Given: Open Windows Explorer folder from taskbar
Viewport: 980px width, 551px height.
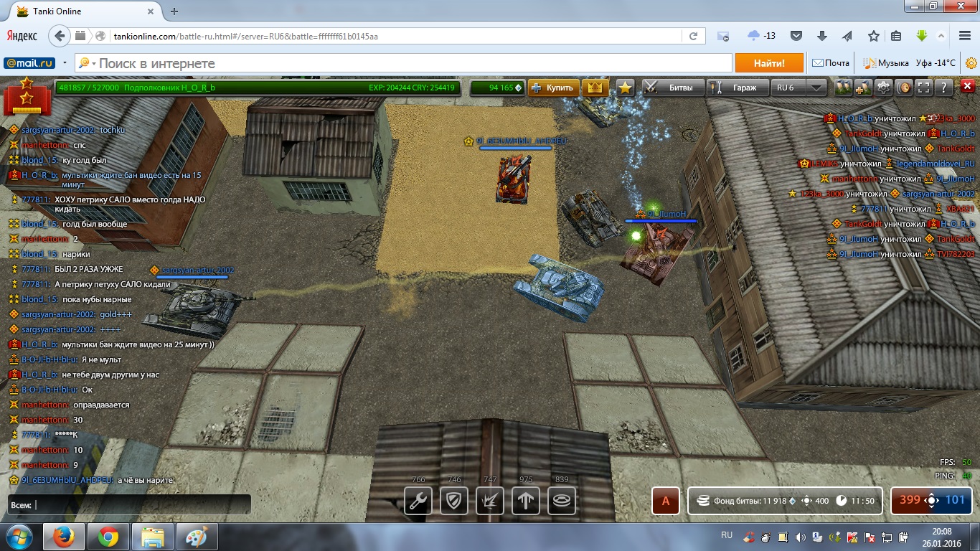Looking at the screenshot, I should click(x=153, y=537).
